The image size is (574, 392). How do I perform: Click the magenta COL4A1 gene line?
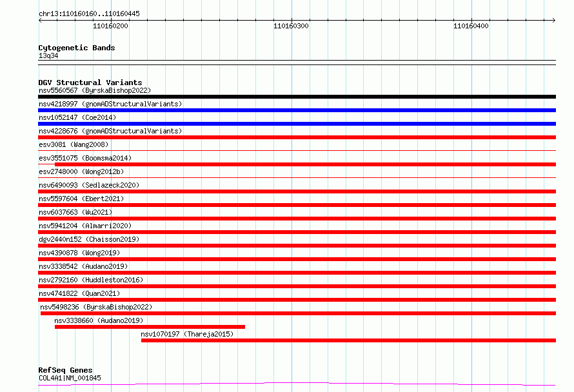pos(297,384)
